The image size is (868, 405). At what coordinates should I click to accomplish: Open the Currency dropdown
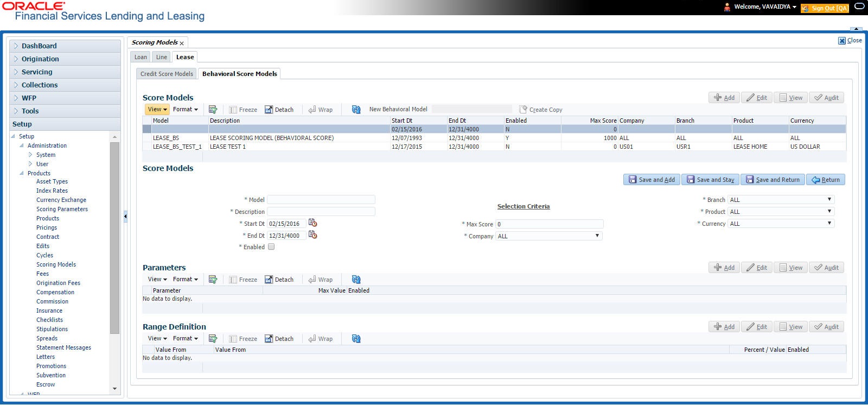pos(781,224)
